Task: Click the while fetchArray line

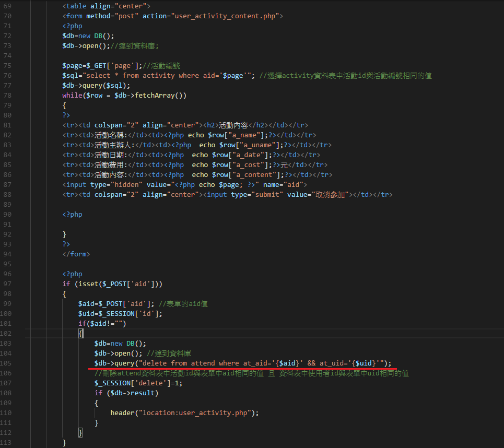Action: [x=124, y=96]
